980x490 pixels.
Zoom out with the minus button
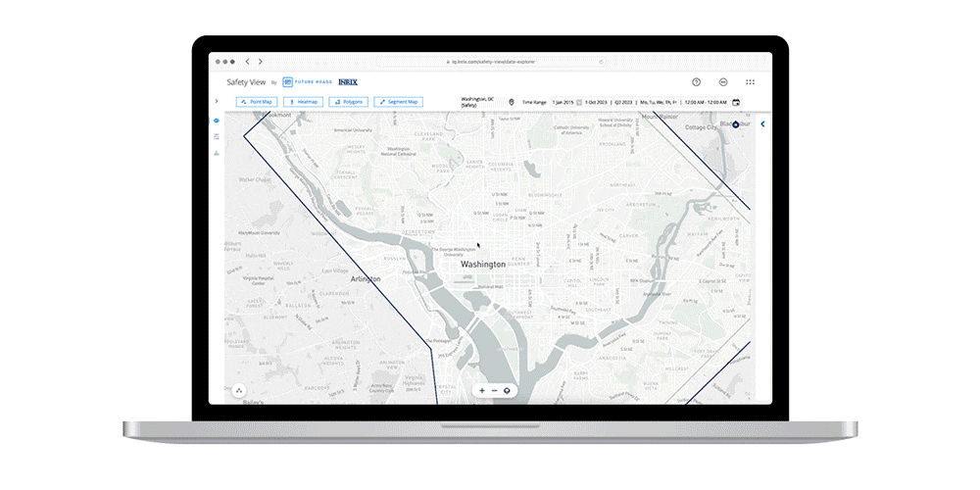(494, 391)
